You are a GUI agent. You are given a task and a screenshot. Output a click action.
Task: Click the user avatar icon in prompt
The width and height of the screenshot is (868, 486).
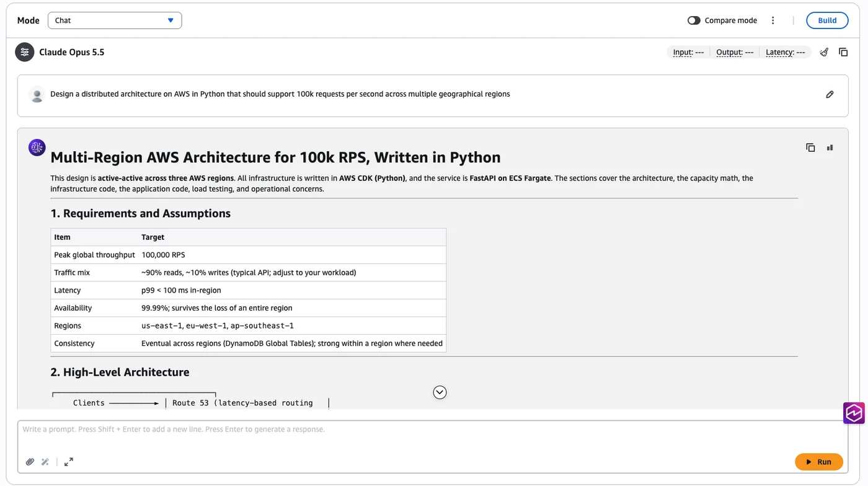(37, 94)
